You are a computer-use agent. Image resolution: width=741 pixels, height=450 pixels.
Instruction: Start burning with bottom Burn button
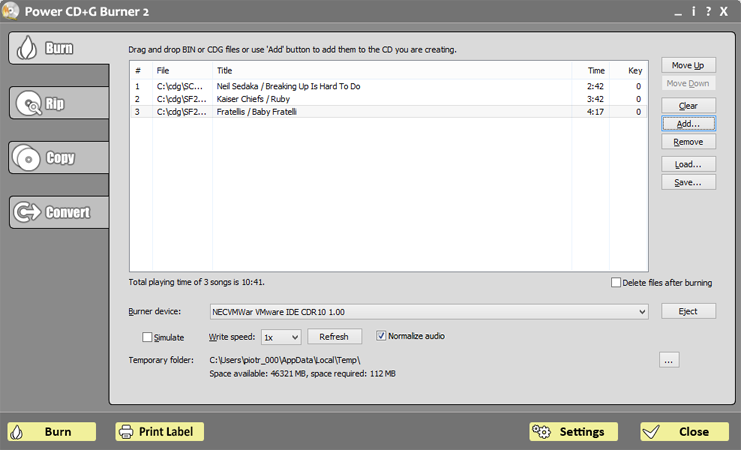click(x=52, y=432)
